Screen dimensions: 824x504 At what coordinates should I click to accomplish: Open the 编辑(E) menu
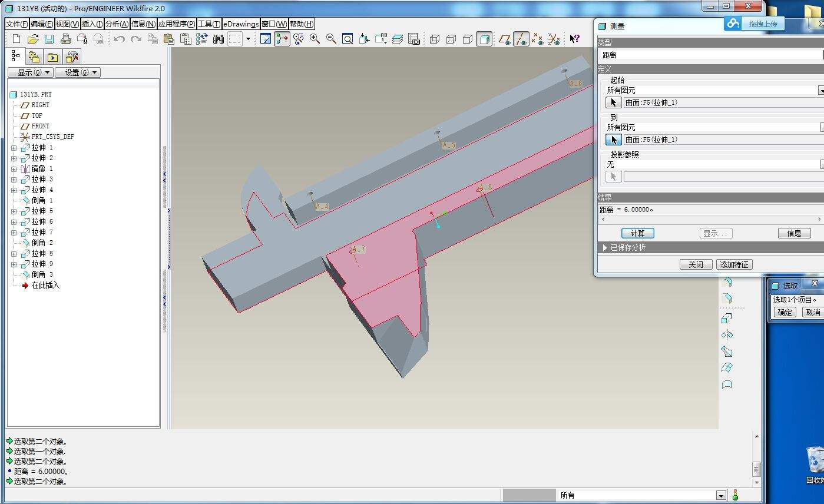click(x=42, y=24)
